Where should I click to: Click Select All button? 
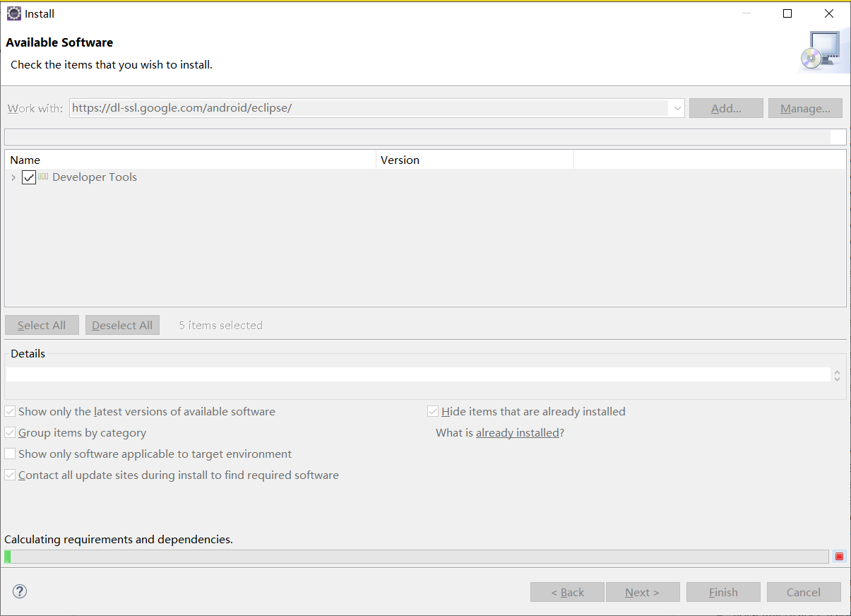(42, 325)
